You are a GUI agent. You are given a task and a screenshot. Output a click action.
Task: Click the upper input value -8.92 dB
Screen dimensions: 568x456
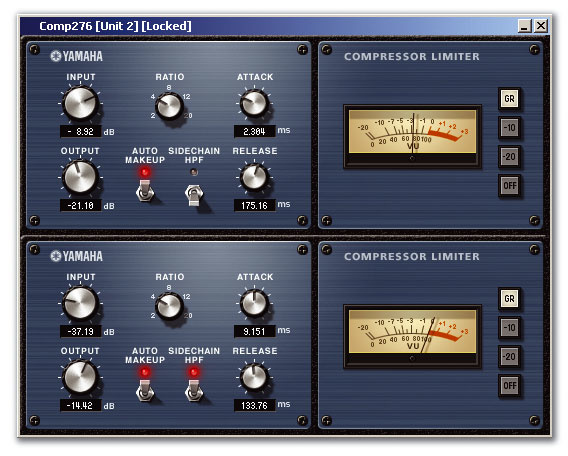point(81,131)
